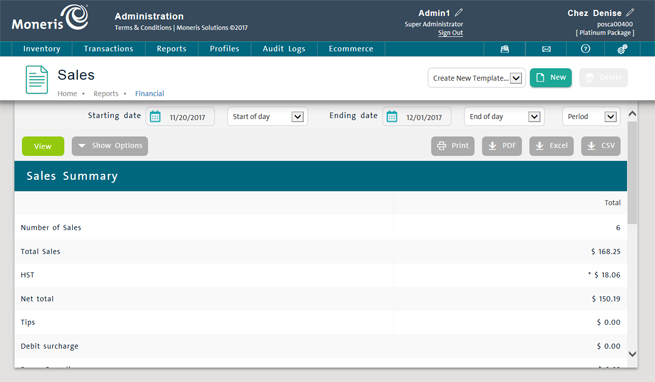Expand Show Options panel

click(110, 146)
